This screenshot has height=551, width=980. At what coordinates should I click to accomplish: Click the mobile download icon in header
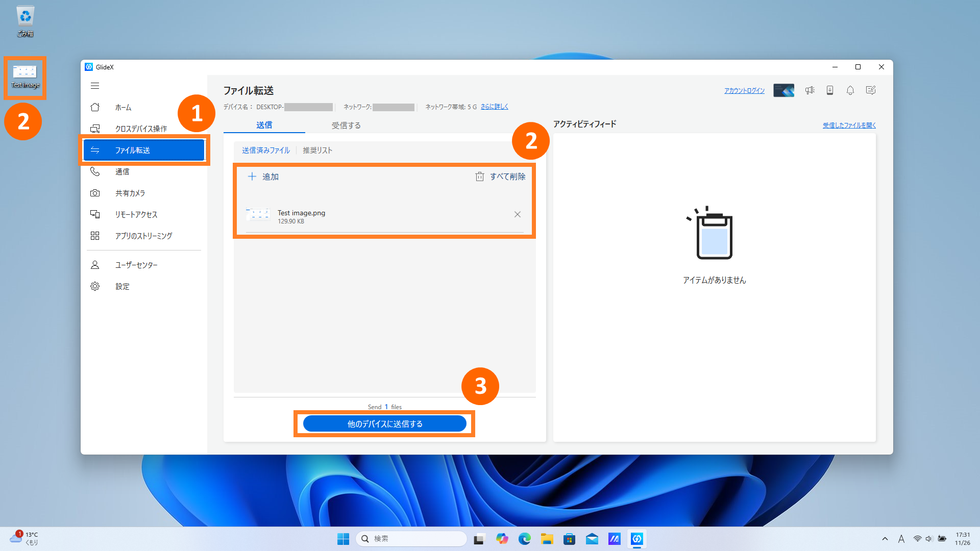click(x=830, y=90)
